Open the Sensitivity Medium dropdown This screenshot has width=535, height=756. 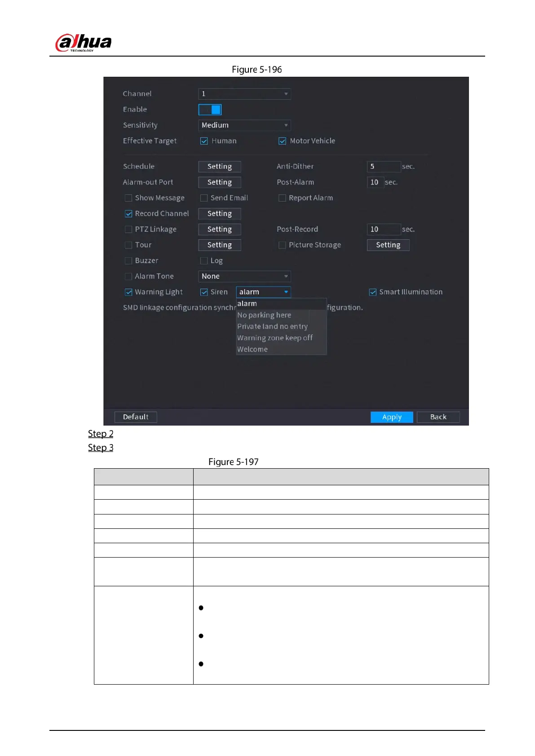244,125
